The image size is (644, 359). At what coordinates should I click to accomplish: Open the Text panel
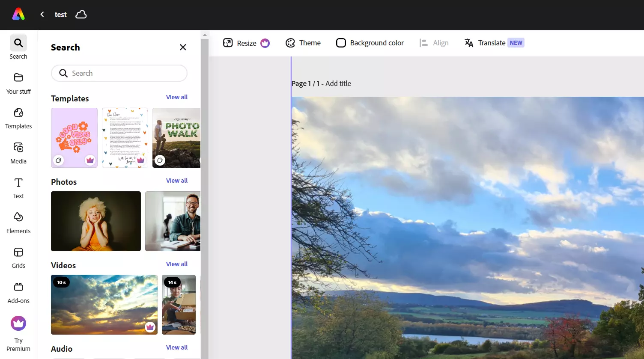[18, 188]
